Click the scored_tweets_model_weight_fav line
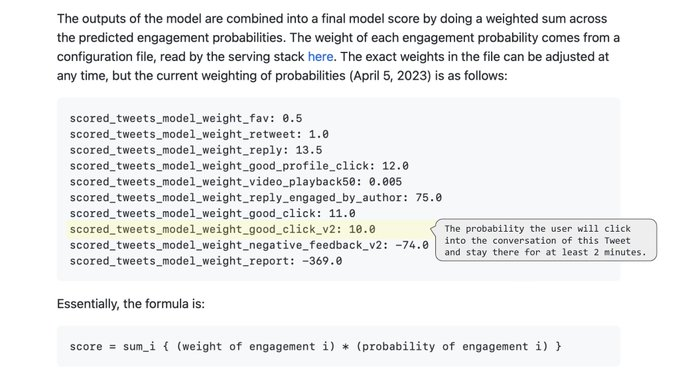Viewport: 680px width, 379px height. click(x=186, y=118)
